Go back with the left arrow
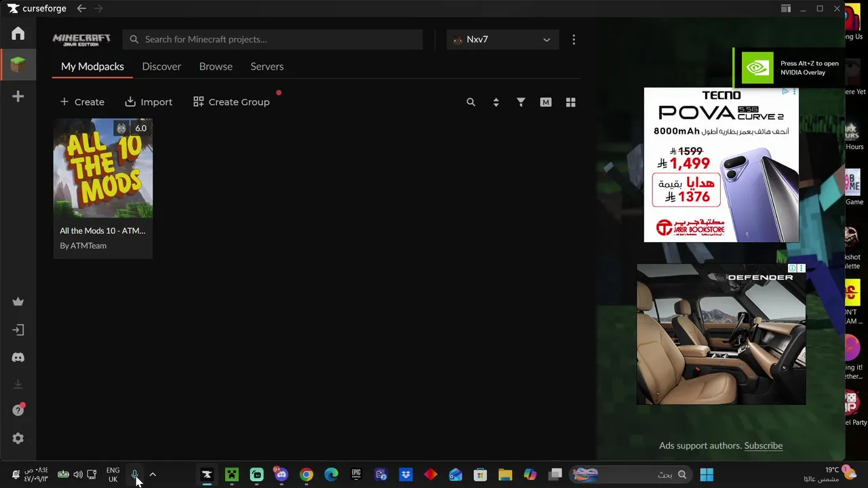 (x=81, y=9)
